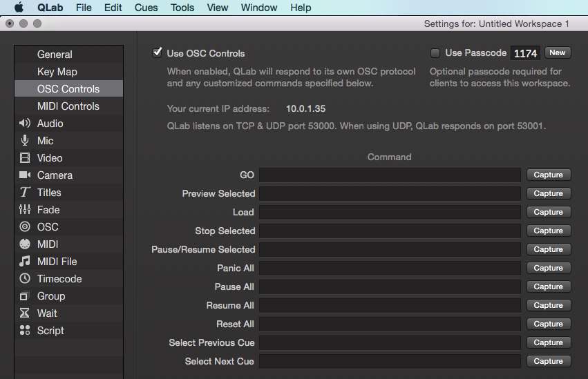This screenshot has height=379, width=588.
Task: Click the OSC target icon
Action: pyautogui.click(x=25, y=226)
